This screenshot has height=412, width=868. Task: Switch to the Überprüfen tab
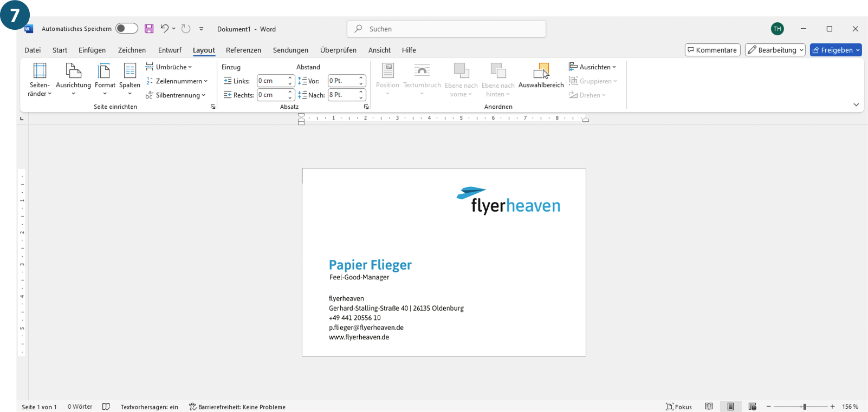[338, 50]
